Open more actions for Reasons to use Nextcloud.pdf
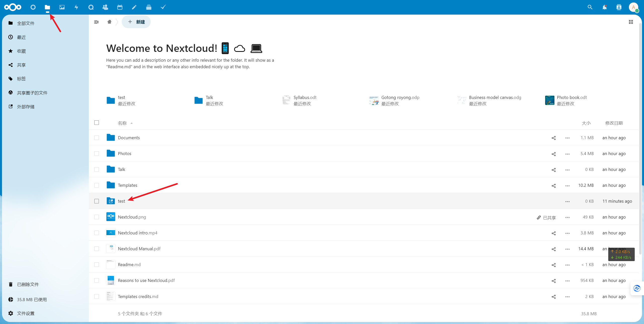 coord(567,281)
